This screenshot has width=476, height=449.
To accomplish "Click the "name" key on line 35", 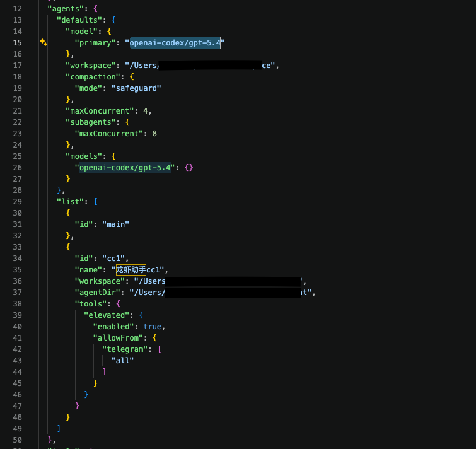I will pyautogui.click(x=88, y=270).
